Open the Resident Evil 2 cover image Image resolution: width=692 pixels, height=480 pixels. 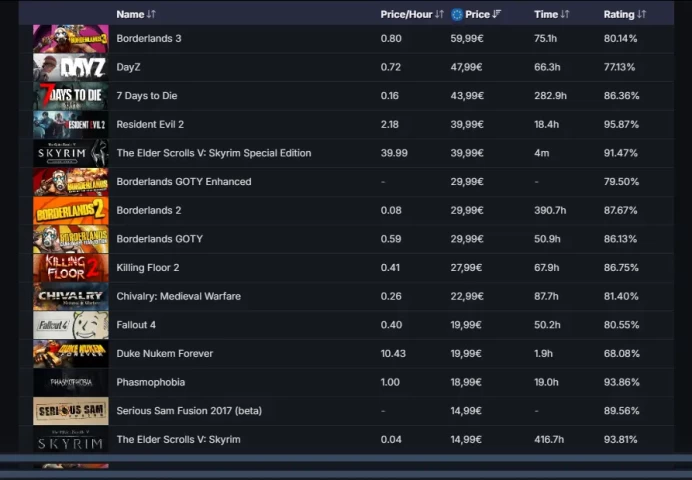(x=71, y=125)
